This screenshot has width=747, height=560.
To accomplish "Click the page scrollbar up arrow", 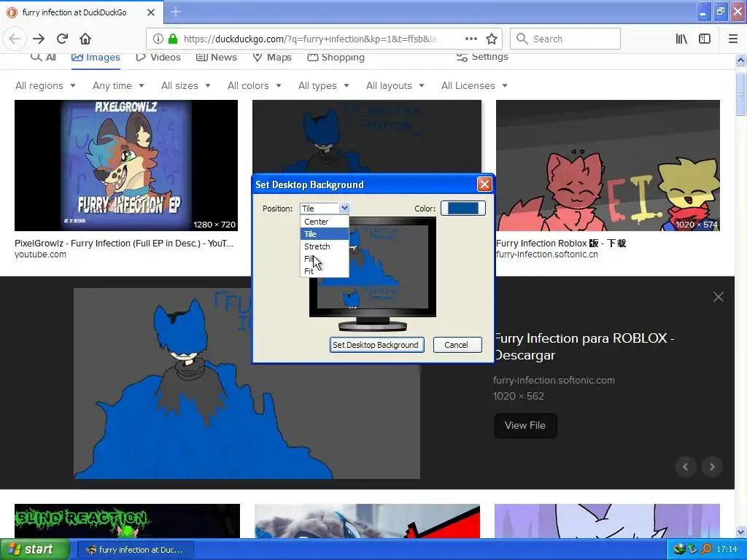I will click(740, 60).
